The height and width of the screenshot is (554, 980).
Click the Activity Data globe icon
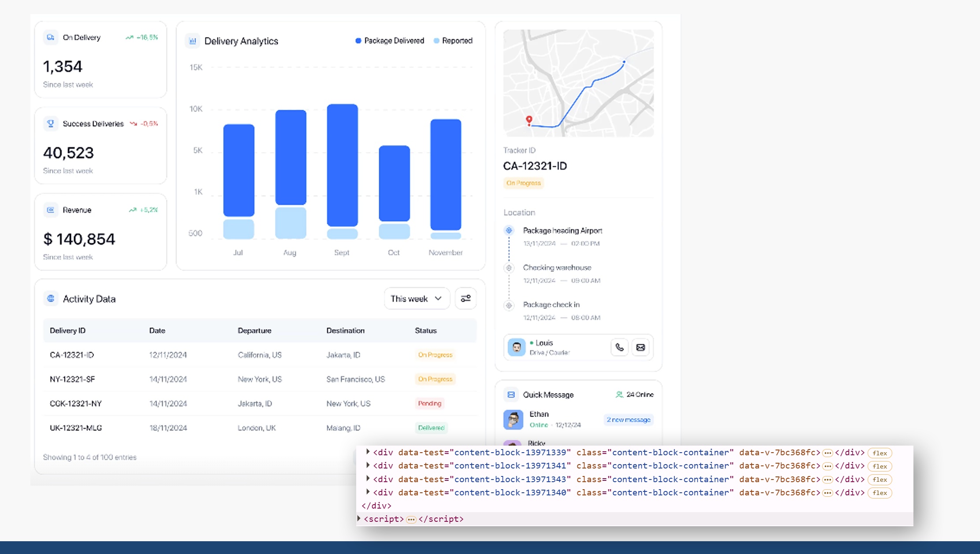pos(51,298)
